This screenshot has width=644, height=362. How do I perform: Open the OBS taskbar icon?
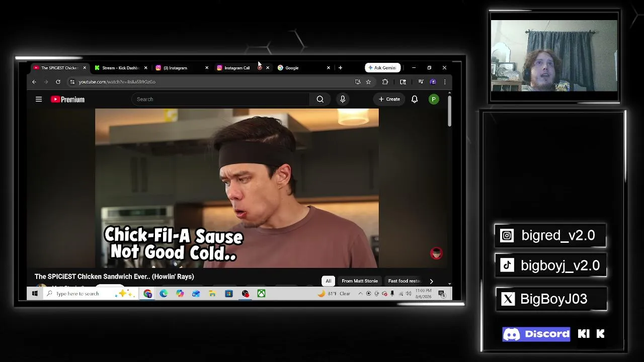coord(245,294)
